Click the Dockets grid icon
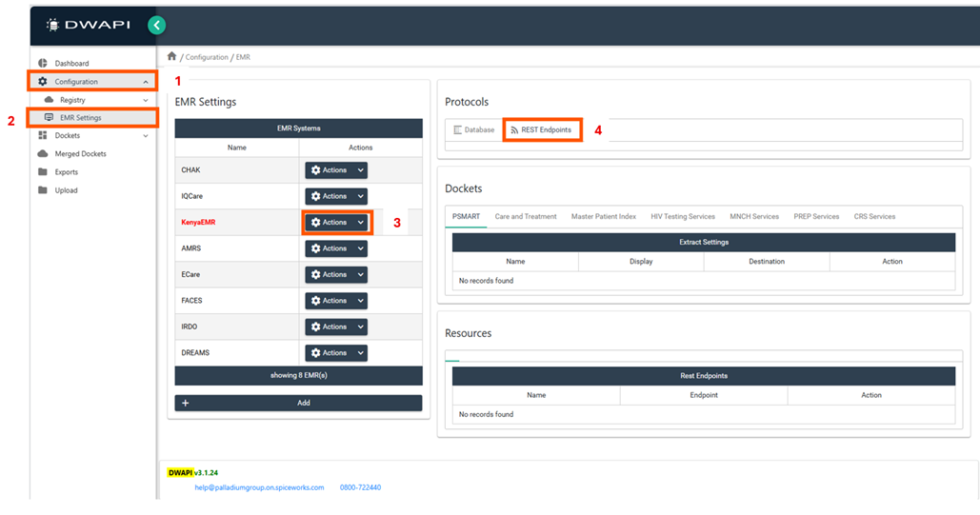This screenshot has width=980, height=515. tap(43, 135)
